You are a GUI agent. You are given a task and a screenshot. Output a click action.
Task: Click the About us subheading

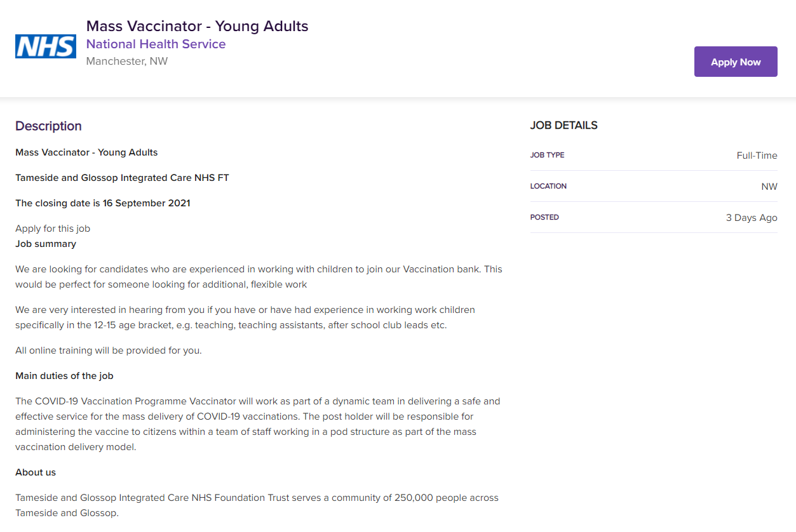click(36, 472)
